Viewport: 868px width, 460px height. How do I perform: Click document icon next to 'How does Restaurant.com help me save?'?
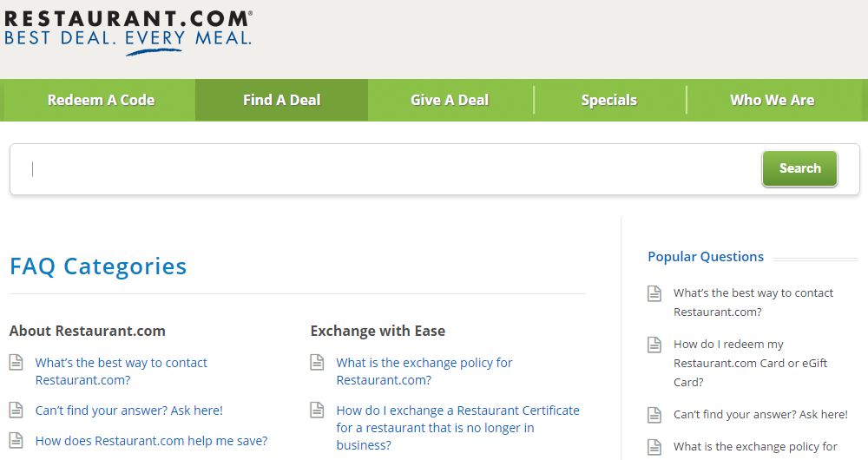tap(16, 441)
